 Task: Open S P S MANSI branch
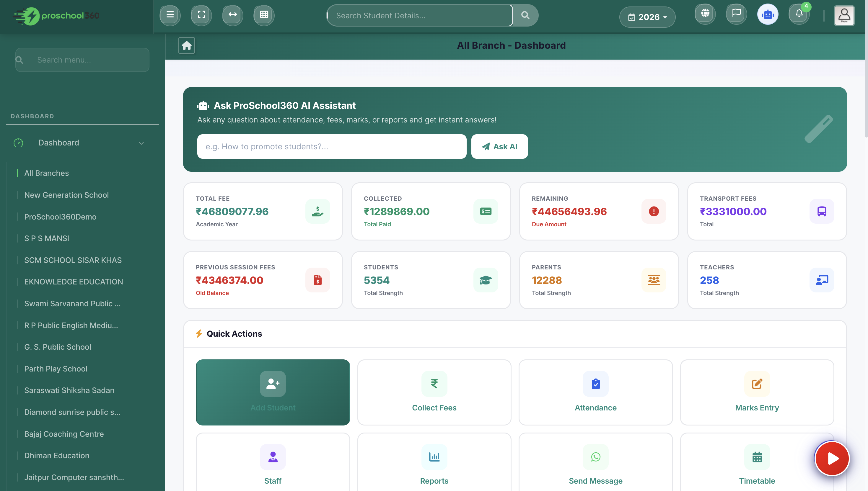(47, 238)
